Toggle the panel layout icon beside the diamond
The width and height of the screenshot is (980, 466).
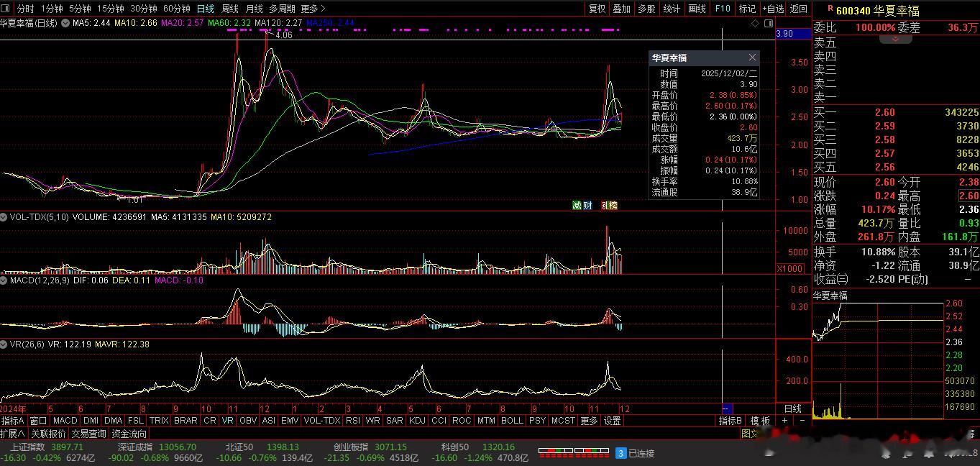point(767,24)
